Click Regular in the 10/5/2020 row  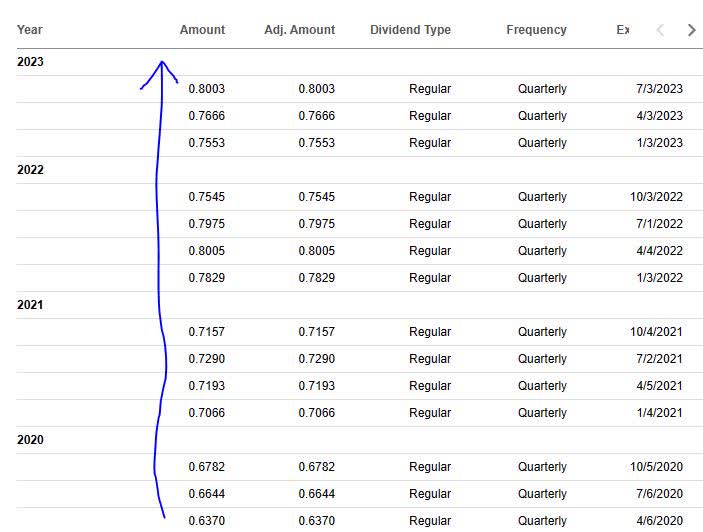pyautogui.click(x=430, y=467)
